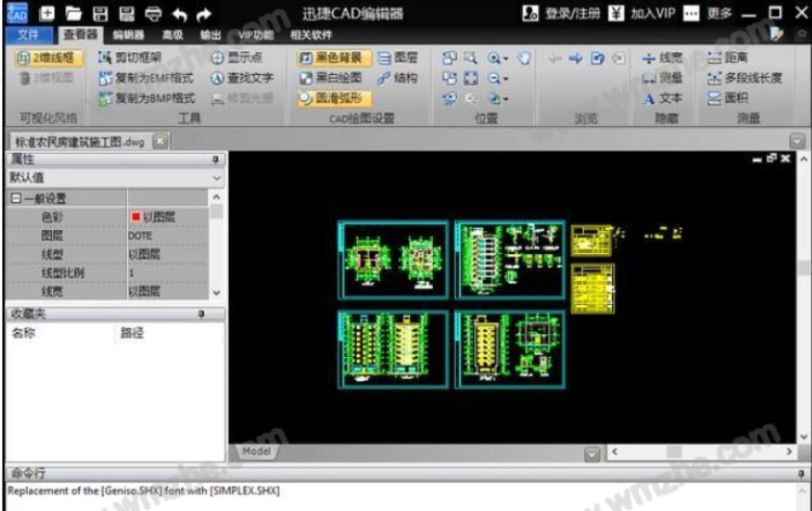Select the Model layout tab
812x511 pixels.
256,451
